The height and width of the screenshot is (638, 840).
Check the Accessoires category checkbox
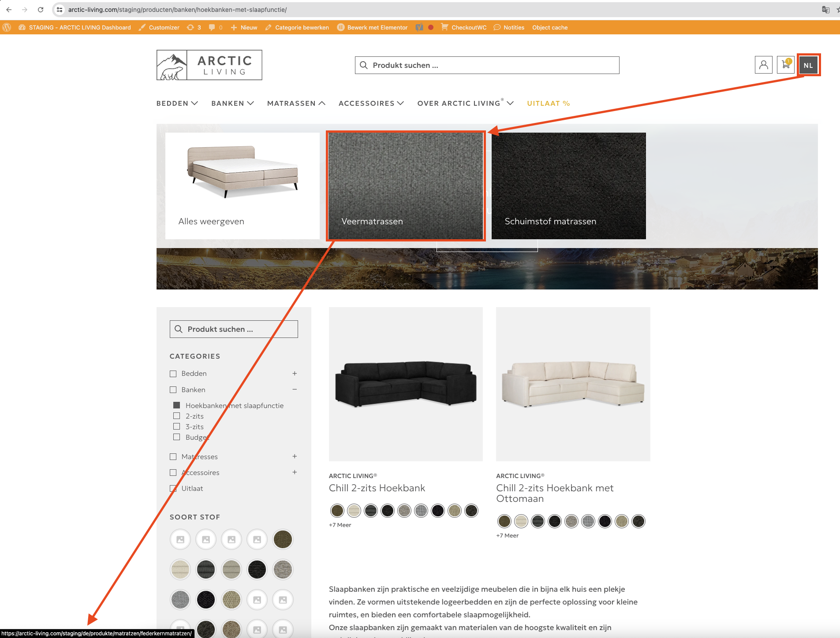pyautogui.click(x=173, y=473)
